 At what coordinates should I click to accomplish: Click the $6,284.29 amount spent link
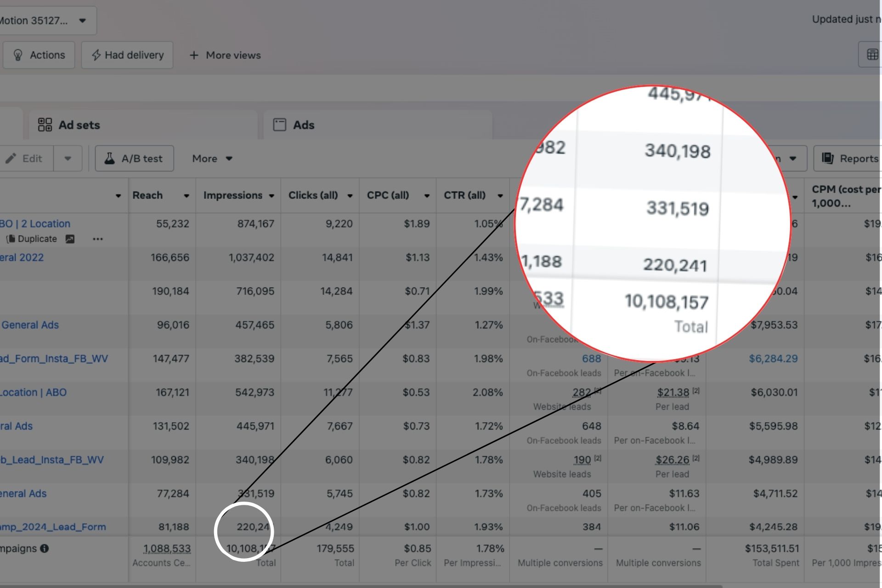773,359
